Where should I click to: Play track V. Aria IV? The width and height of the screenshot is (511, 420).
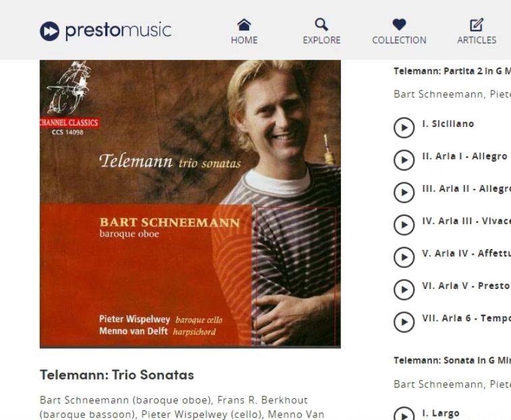click(x=404, y=257)
